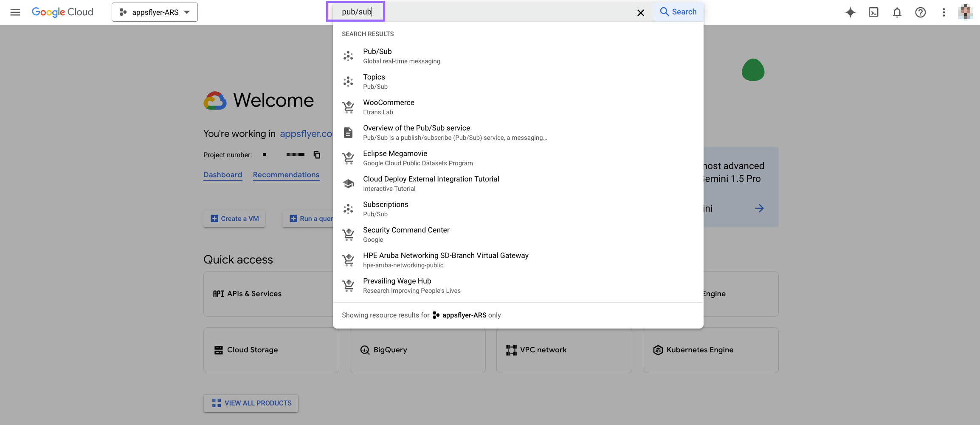Expand the appsflyer-ARS project selector
This screenshot has height=425, width=980.
tap(155, 12)
